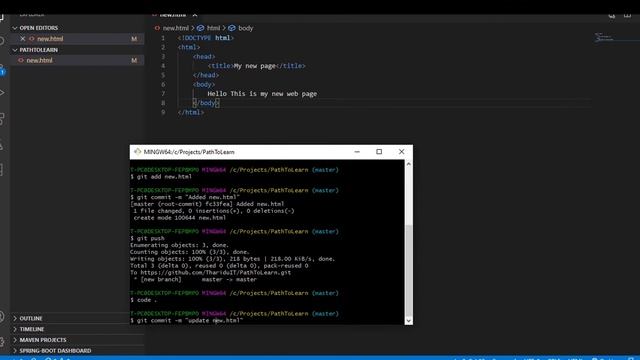Expand the SPRING-BOOT DASHBOARD panel
640x360 pixels.
(x=55, y=351)
